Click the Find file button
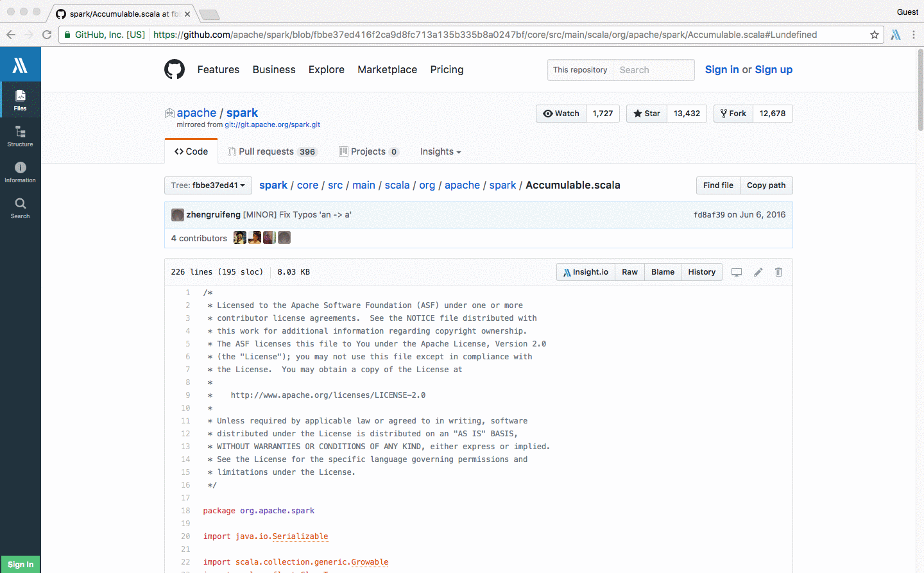The image size is (924, 573). (x=718, y=185)
